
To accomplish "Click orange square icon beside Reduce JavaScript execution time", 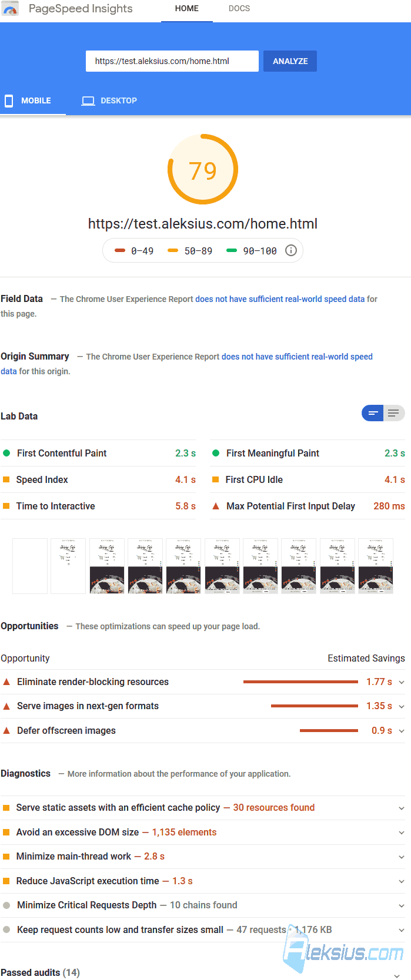I will pos(6,881).
